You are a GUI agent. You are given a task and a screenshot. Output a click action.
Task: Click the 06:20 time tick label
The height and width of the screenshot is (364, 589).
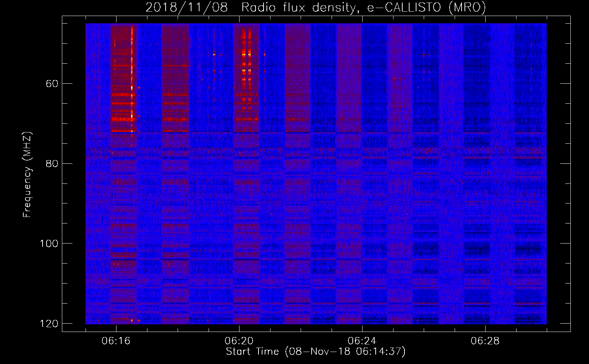click(239, 341)
